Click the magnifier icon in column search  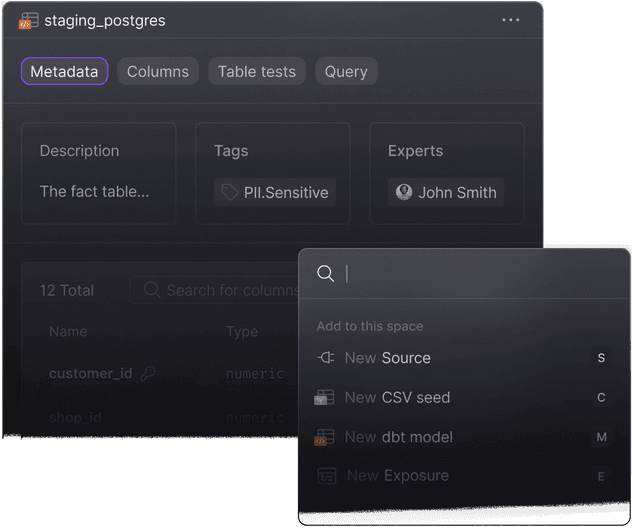(x=152, y=290)
